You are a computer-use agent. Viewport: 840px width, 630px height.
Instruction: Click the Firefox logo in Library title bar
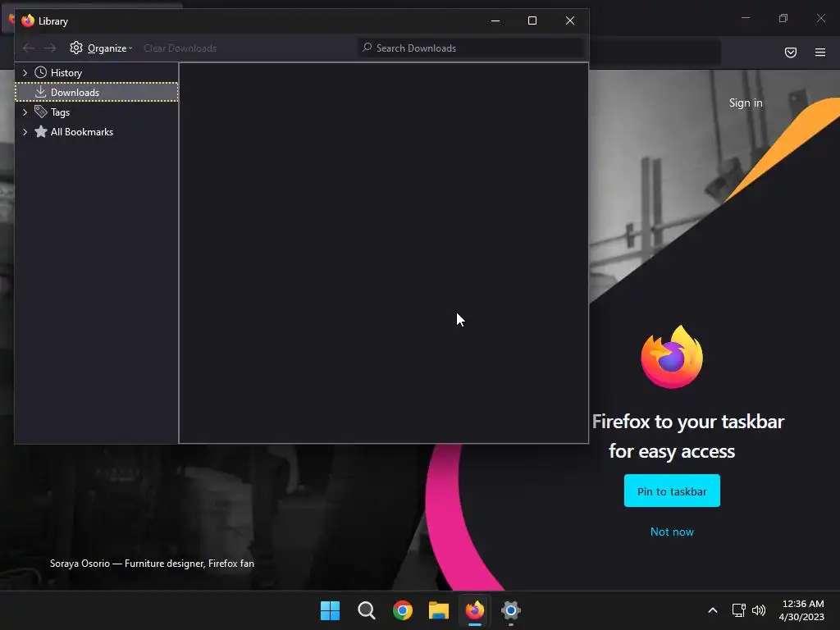click(x=28, y=21)
